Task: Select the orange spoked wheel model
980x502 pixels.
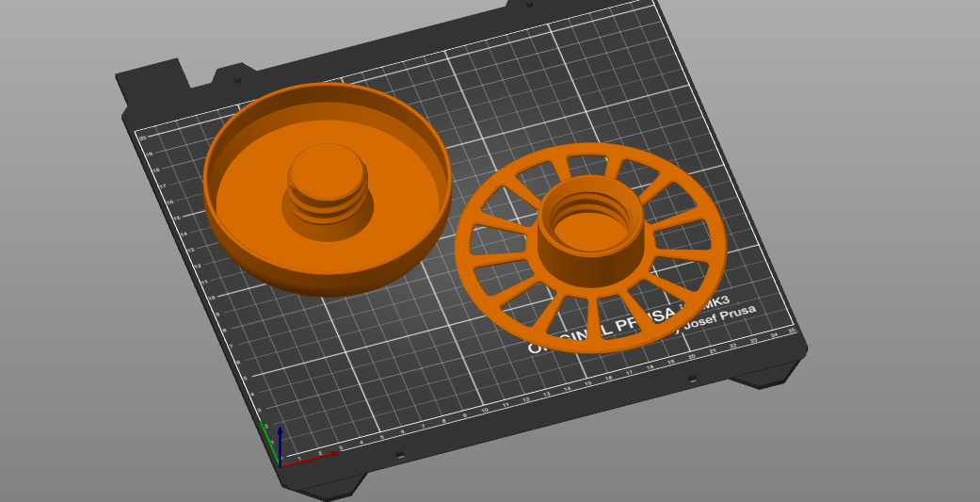Action: coord(591,249)
